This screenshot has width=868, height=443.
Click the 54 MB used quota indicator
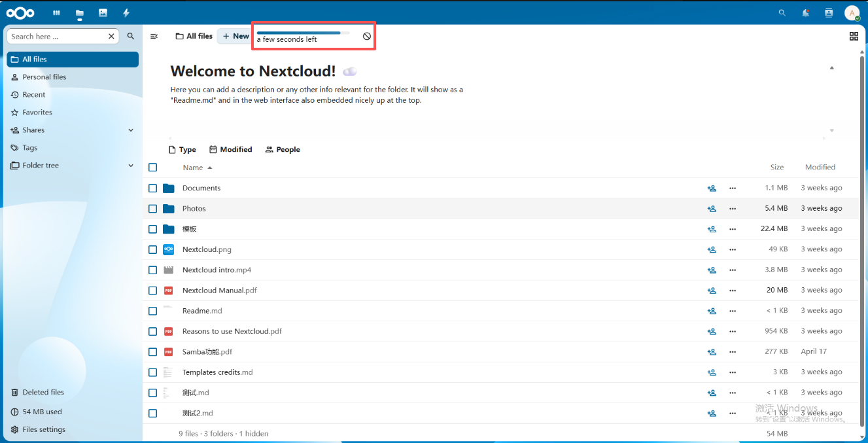pos(73,412)
